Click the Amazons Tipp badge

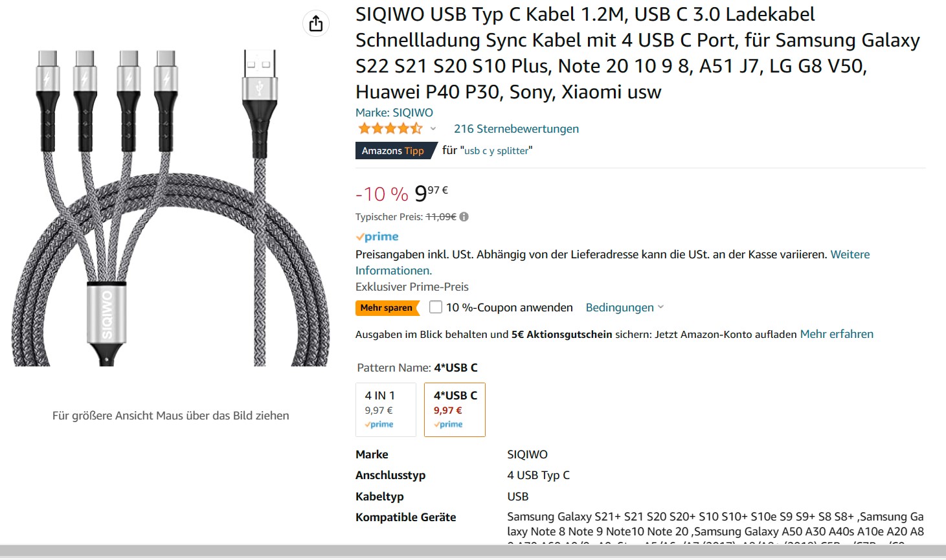click(393, 151)
